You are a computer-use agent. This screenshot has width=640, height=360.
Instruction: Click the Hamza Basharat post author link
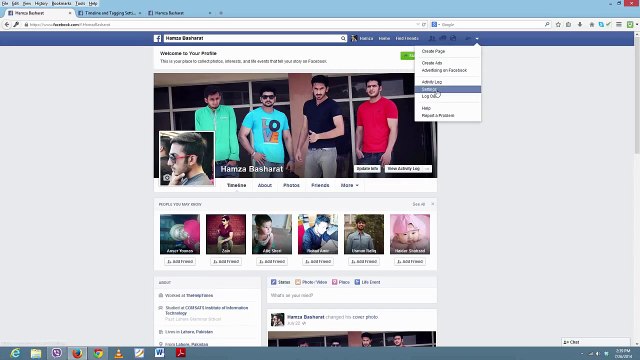click(306, 317)
